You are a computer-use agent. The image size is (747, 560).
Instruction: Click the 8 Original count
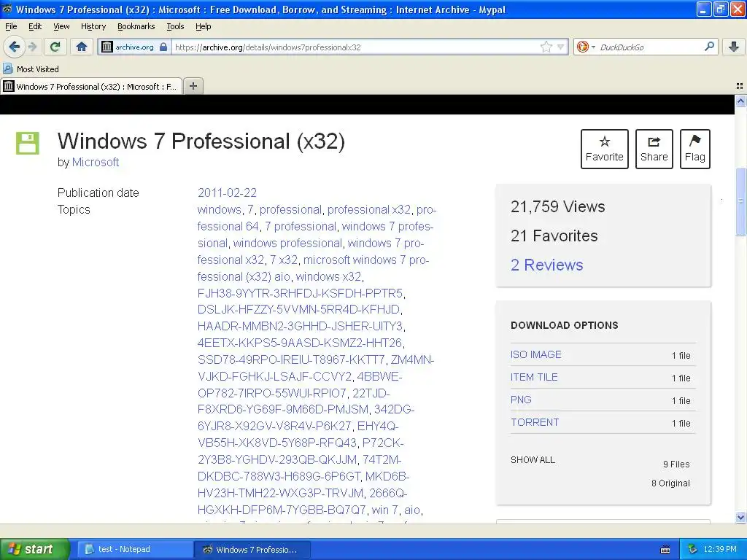[670, 483]
